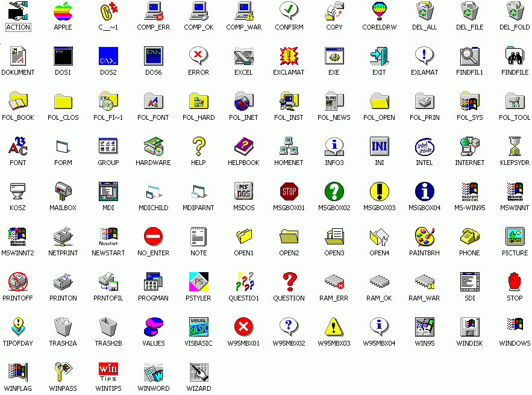Select the DEL_FOLD recycle bin icon
The width and height of the screenshot is (532, 395).
point(515,10)
